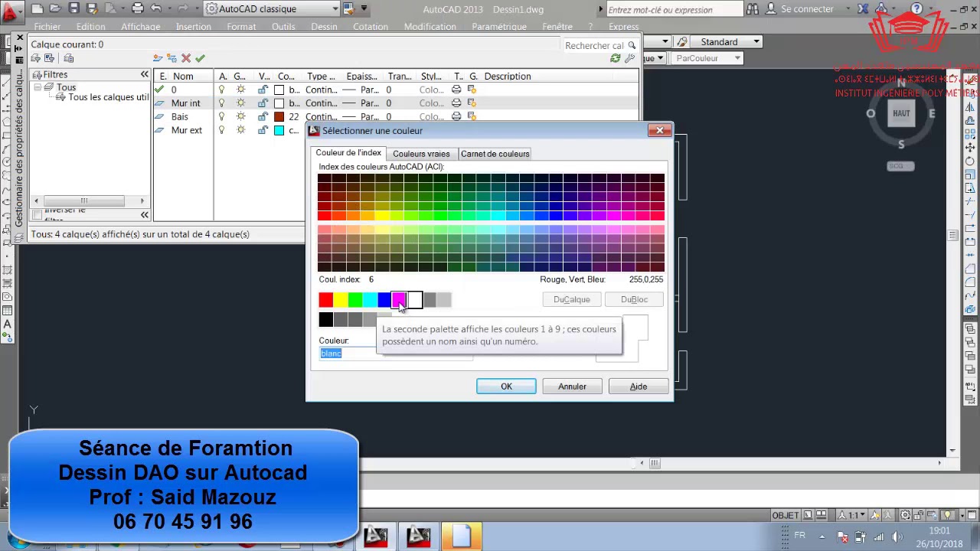Open the Modification menu

point(430,27)
